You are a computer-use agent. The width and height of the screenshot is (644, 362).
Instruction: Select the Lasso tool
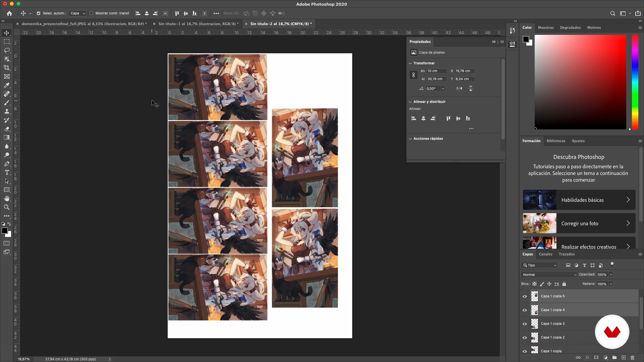[x=7, y=50]
